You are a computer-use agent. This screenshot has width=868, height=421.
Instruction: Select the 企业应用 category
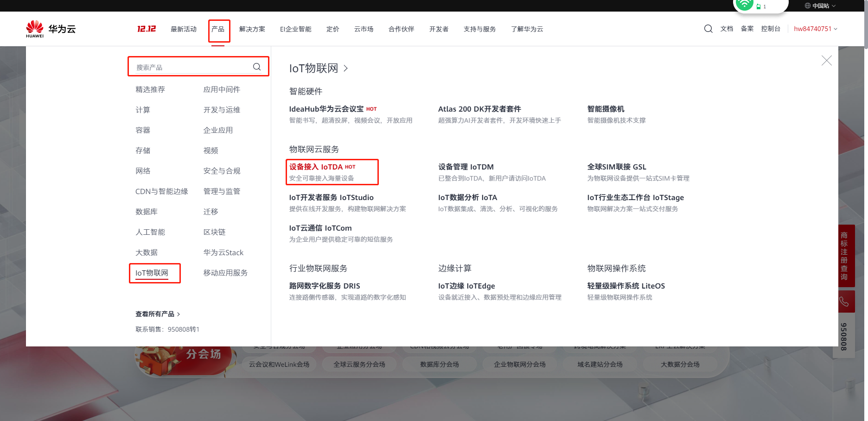(x=218, y=130)
